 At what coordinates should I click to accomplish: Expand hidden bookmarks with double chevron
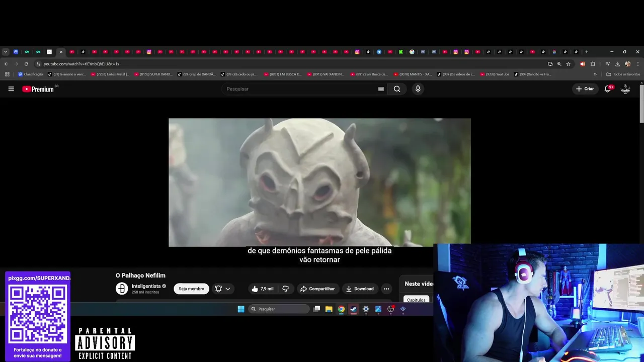[595, 74]
